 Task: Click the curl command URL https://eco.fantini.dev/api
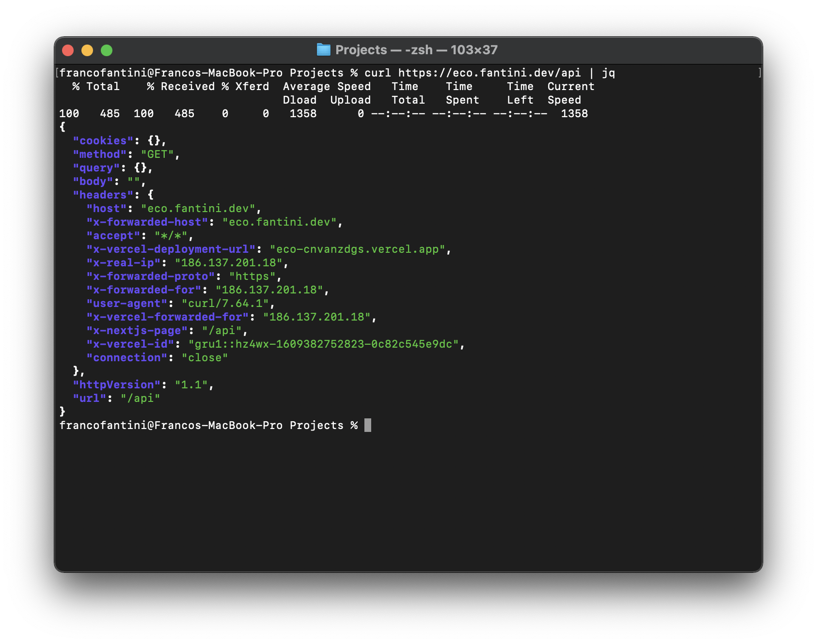click(x=489, y=73)
